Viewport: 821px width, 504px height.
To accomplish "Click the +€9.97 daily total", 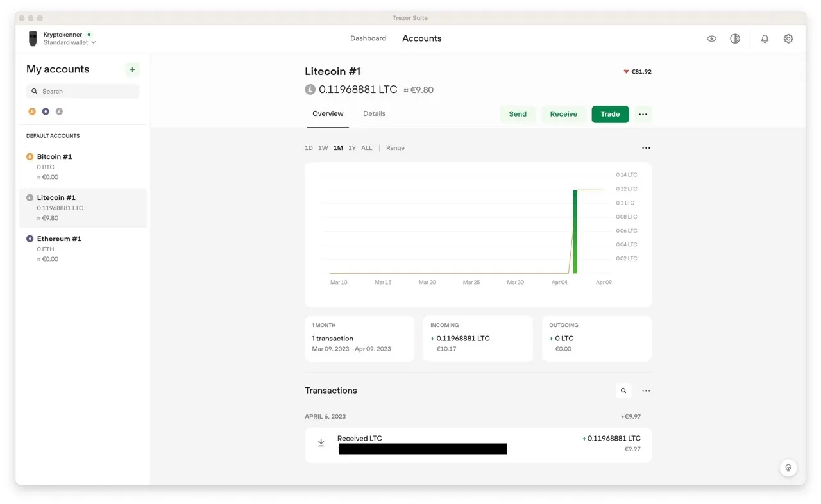I will [x=631, y=417].
